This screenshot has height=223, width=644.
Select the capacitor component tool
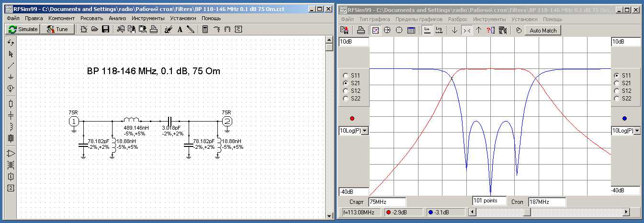click(11, 115)
